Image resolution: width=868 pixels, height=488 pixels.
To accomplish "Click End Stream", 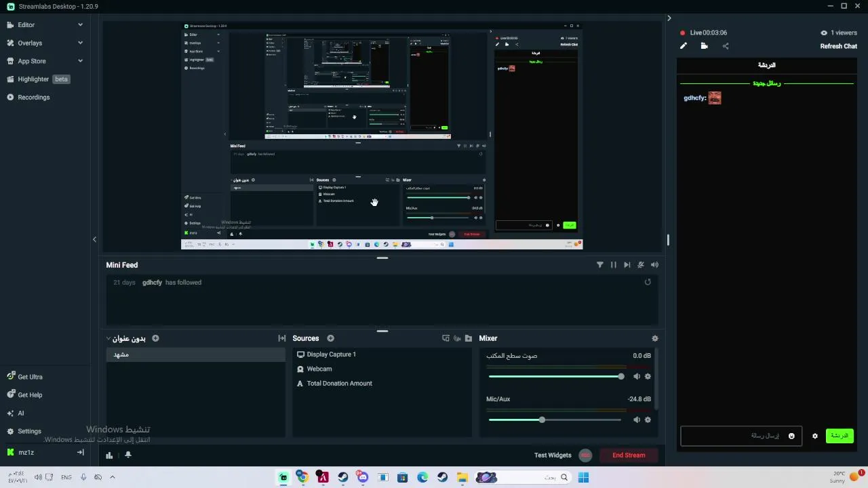I will pyautogui.click(x=629, y=455).
